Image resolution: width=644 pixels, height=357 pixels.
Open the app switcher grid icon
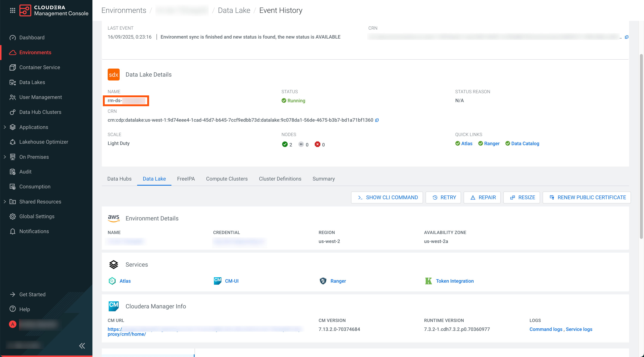[12, 10]
